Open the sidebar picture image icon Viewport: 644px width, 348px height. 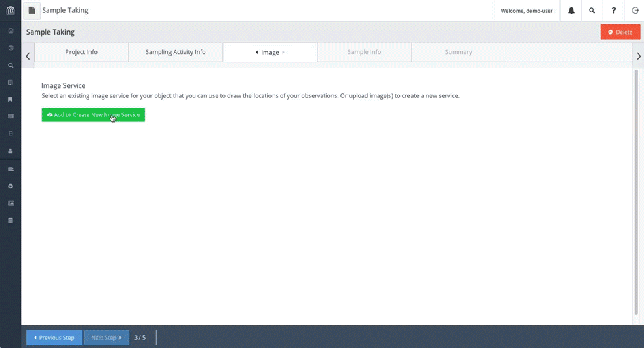11,203
